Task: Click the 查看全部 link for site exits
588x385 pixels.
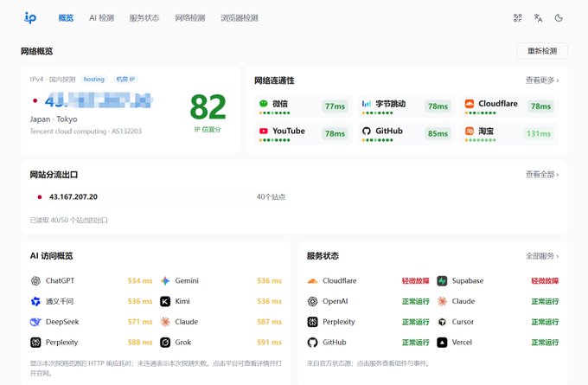Action: (x=542, y=175)
